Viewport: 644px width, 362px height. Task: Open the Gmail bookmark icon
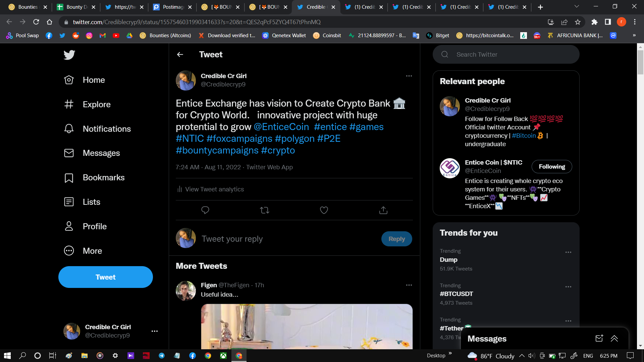103,36
